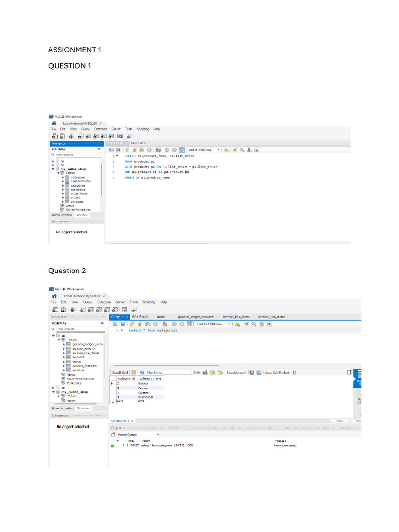Expand invoices table in ap schema
399x532 pixels.
pyautogui.click(x=64, y=357)
